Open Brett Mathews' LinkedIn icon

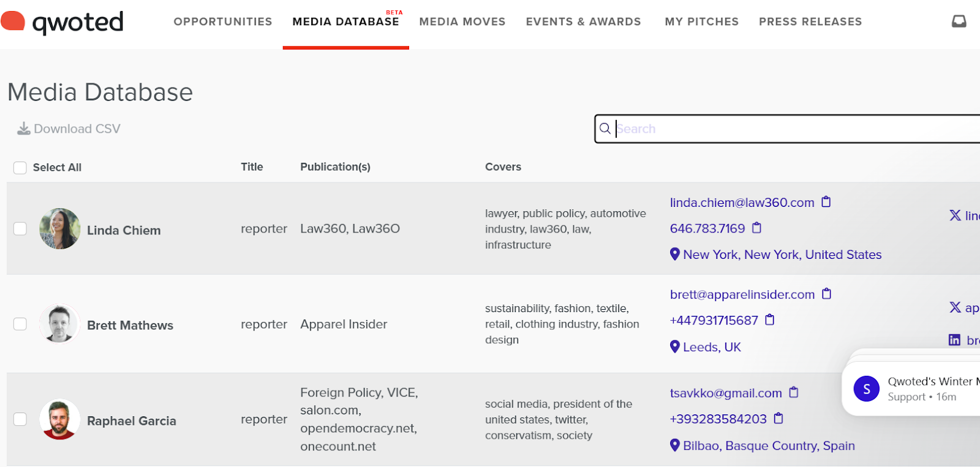(x=954, y=340)
